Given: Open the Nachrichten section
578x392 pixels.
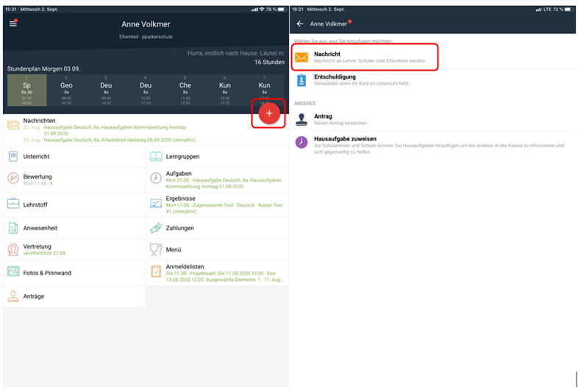Looking at the screenshot, I should [x=146, y=130].
